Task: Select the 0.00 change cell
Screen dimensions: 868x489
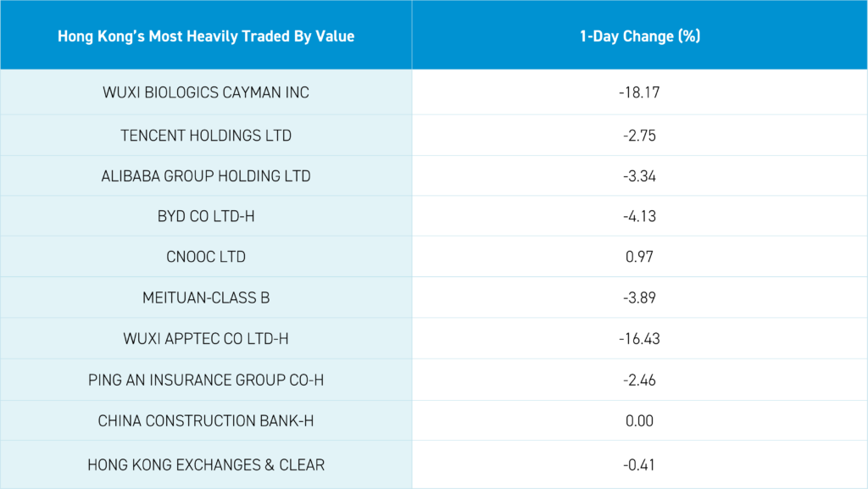Action: [639, 420]
